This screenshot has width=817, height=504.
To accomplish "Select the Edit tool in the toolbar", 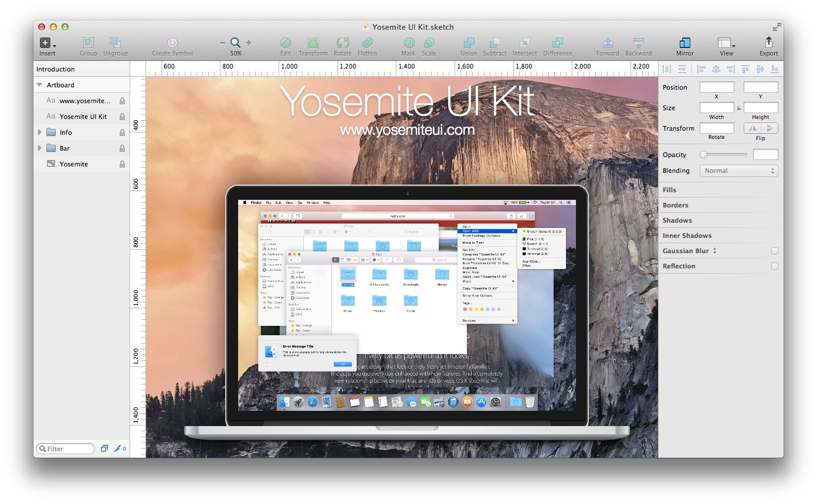I will coord(286,43).
